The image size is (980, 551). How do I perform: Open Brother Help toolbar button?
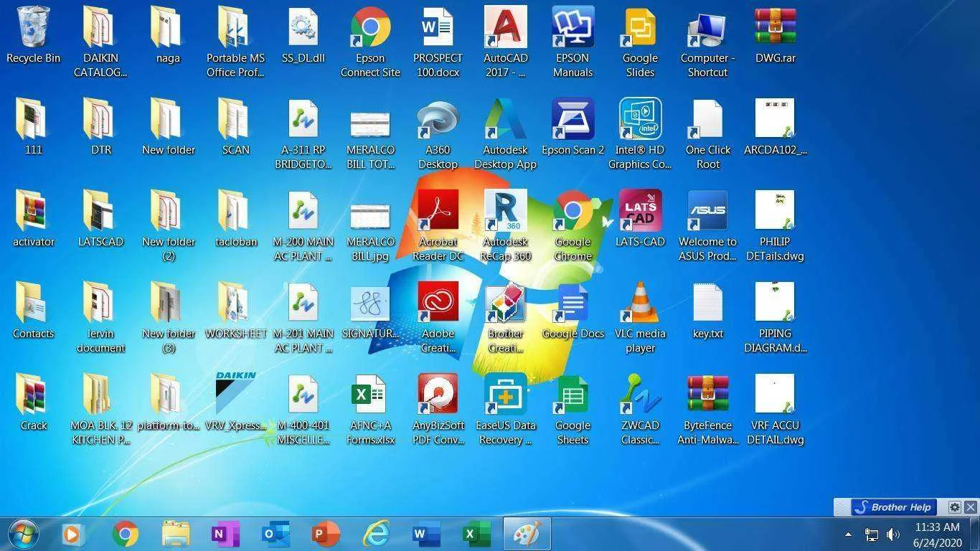coord(892,507)
